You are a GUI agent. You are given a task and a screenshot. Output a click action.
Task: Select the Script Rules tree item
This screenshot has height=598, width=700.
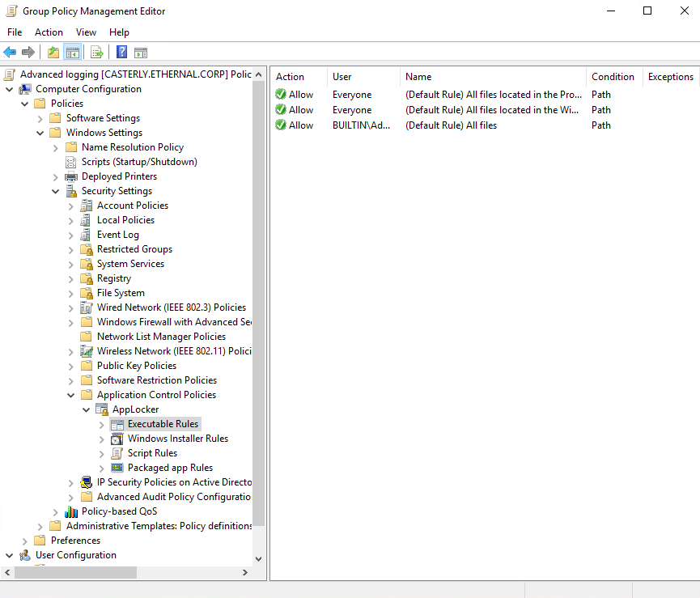tap(152, 453)
